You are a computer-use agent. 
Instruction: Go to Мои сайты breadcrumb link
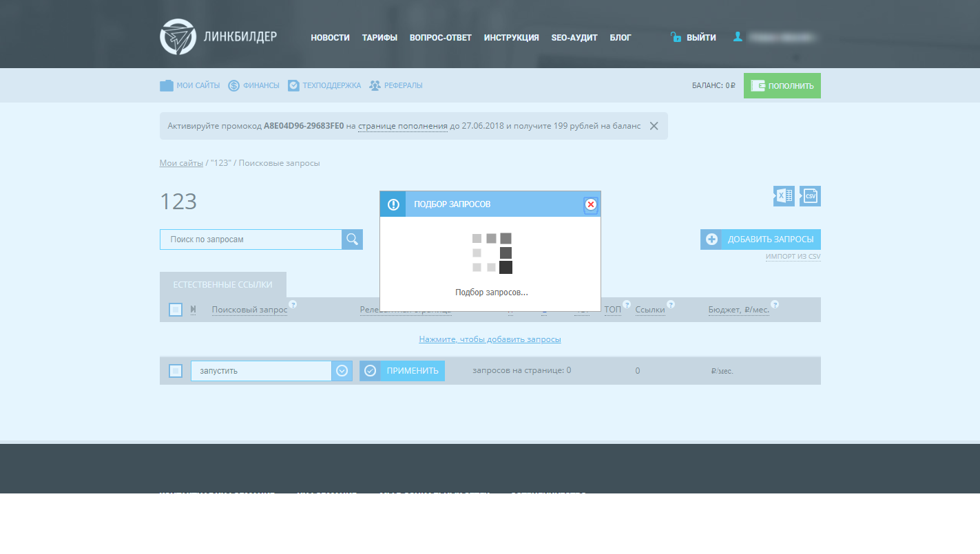tap(181, 163)
